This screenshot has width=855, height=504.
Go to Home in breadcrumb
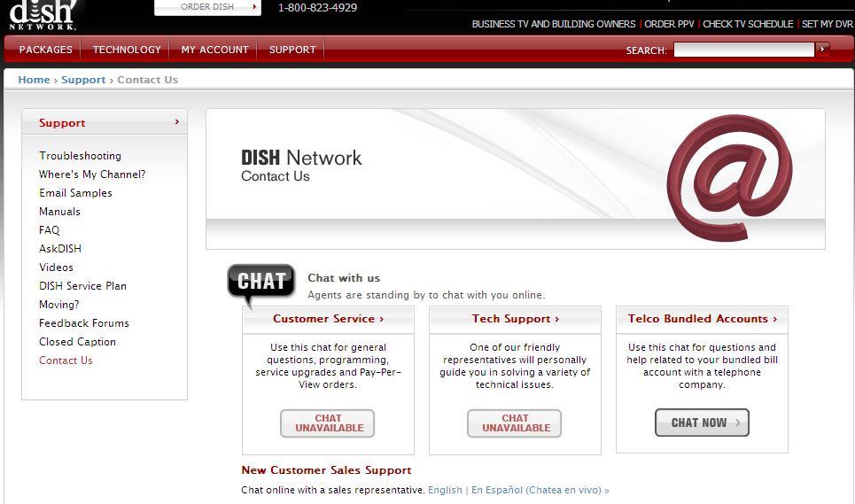coord(34,80)
